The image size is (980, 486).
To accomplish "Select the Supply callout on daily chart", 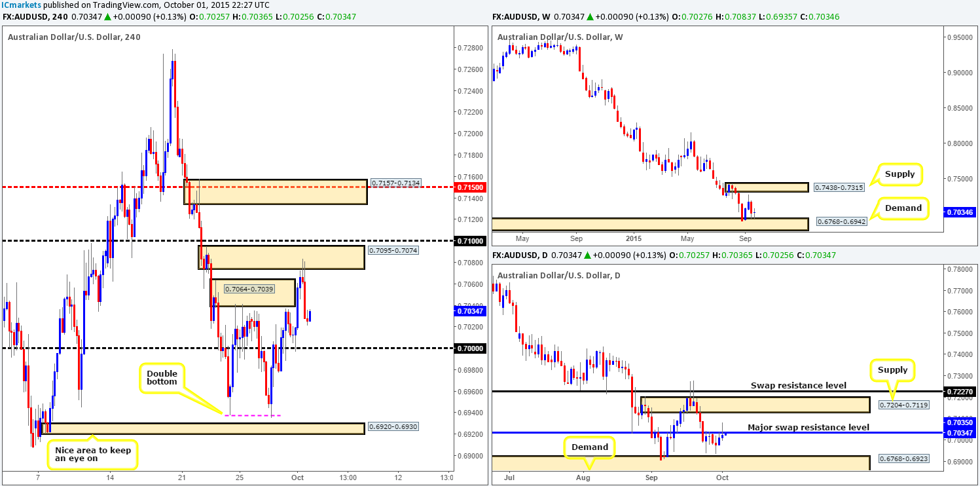I will pyautogui.click(x=893, y=370).
